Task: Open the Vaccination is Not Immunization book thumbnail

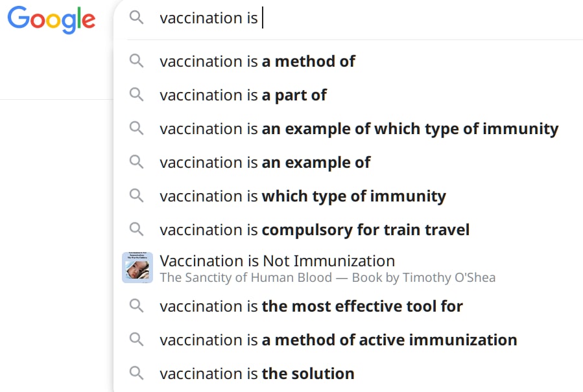Action: click(137, 268)
